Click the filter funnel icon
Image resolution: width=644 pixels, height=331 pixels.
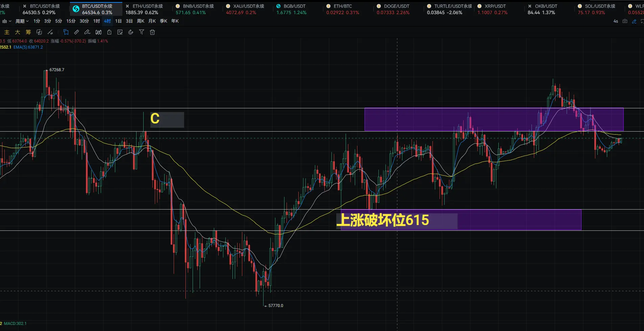[x=142, y=32]
